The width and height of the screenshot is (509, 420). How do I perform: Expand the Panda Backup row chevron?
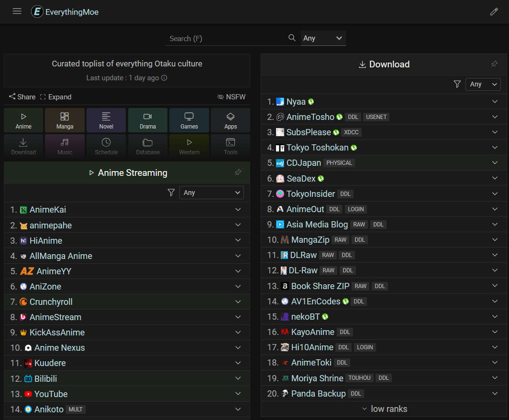495,393
